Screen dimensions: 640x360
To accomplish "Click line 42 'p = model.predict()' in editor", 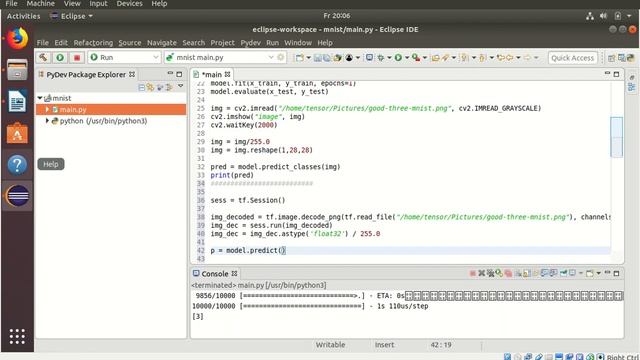I will [x=248, y=251].
